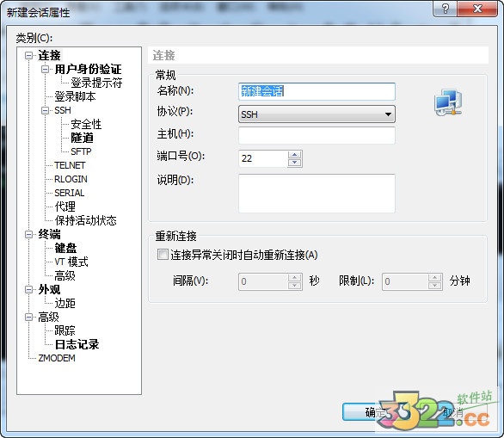Increase the 端口号 value with up arrow
Image resolution: width=504 pixels, height=438 pixels.
point(295,155)
